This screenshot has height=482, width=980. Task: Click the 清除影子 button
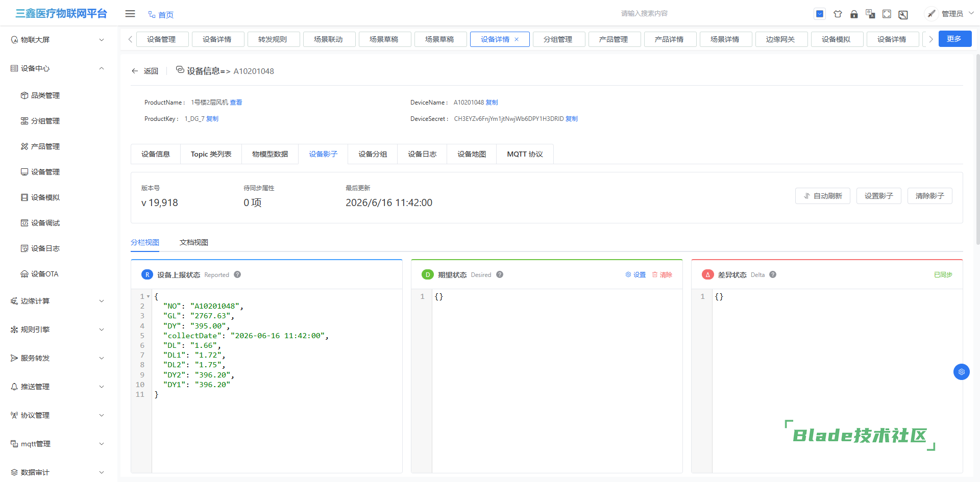pyautogui.click(x=930, y=196)
